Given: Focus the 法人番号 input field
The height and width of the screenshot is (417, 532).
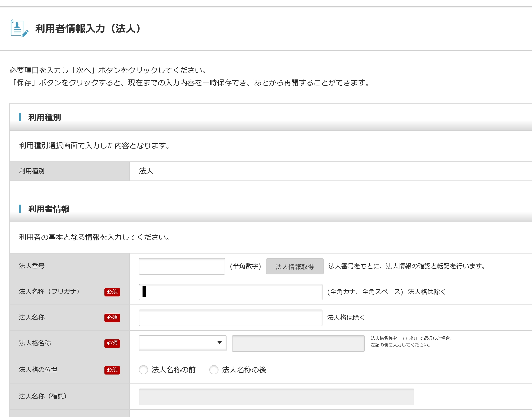Looking at the screenshot, I should point(182,266).
